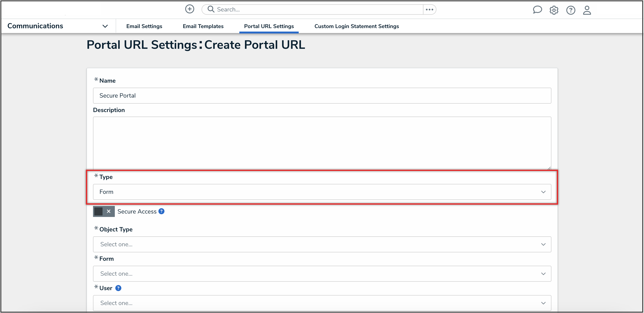Click inside the Description text area
The image size is (644, 313).
(x=322, y=143)
